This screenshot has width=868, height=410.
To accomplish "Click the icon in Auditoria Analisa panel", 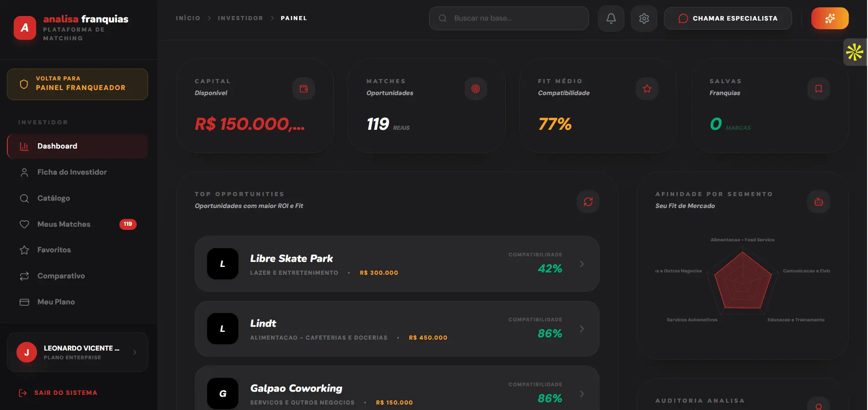I will [819, 405].
